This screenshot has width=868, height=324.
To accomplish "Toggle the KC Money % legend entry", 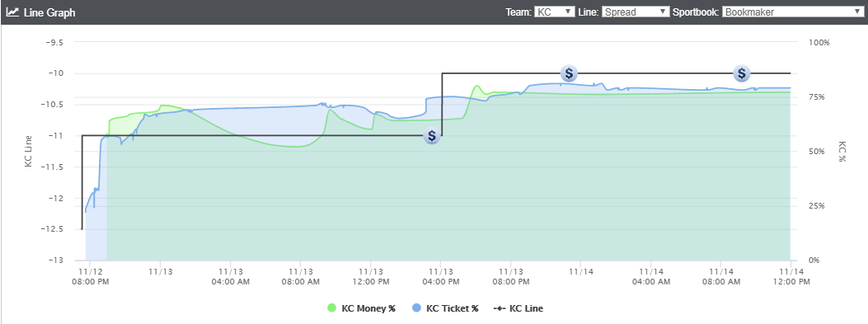I will 362,308.
